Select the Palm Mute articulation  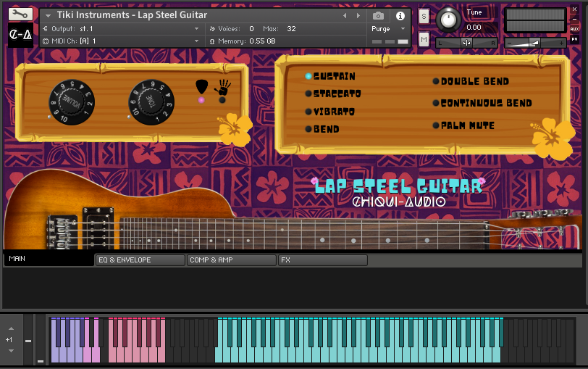click(466, 125)
